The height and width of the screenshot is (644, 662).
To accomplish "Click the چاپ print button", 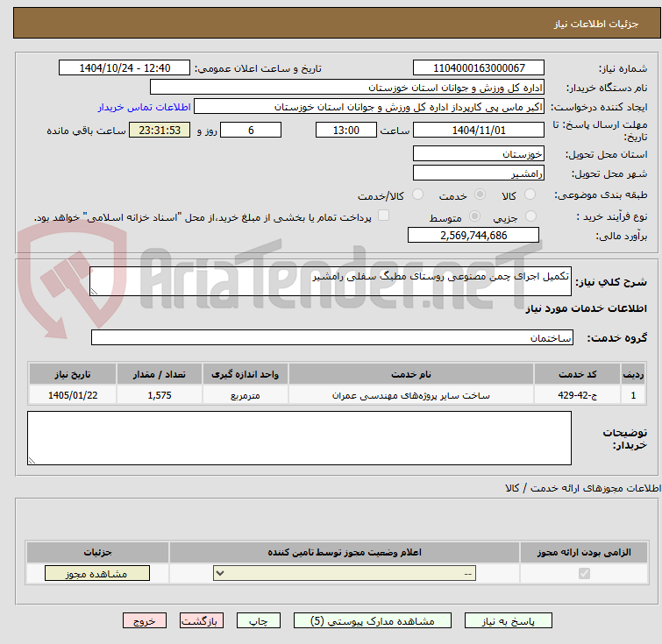I will [259, 621].
